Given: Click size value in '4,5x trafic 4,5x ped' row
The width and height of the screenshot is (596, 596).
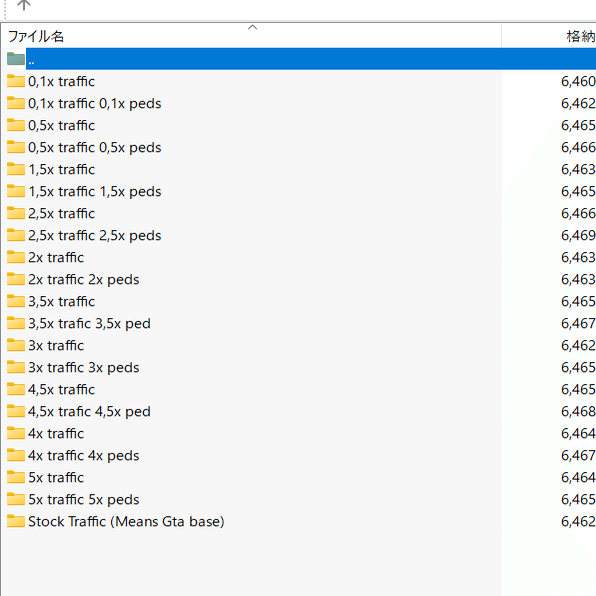Looking at the screenshot, I should point(578,411).
